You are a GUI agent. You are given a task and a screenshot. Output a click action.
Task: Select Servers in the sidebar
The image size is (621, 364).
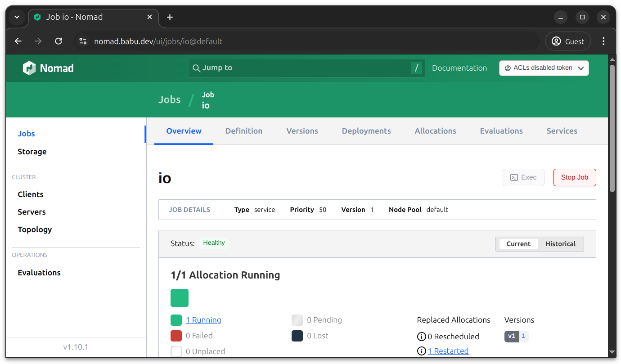point(31,212)
